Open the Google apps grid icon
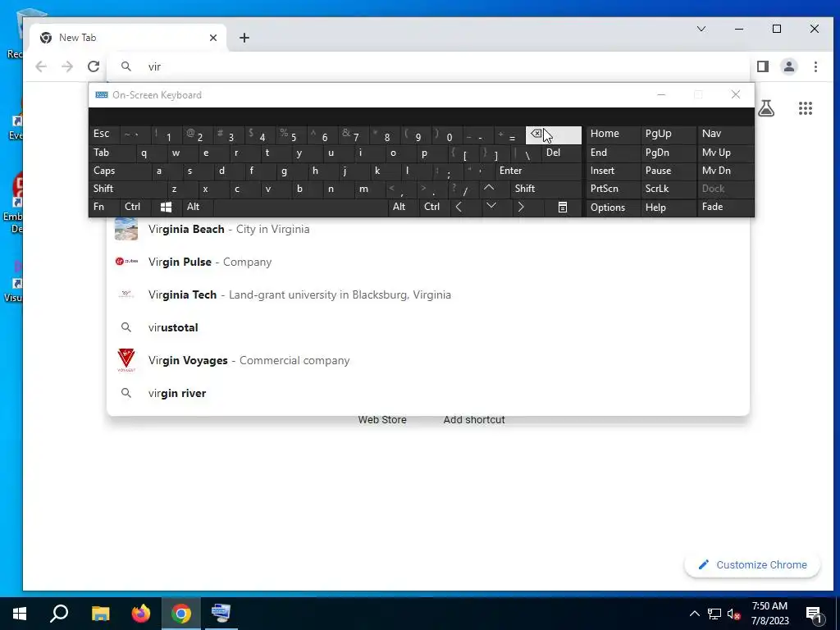Image resolution: width=840 pixels, height=630 pixels. 806,108
